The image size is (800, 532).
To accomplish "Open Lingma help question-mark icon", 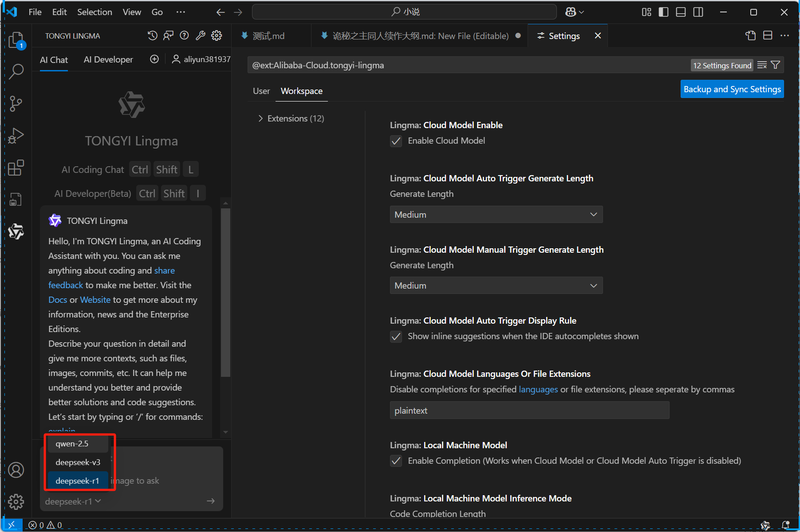I will [185, 36].
